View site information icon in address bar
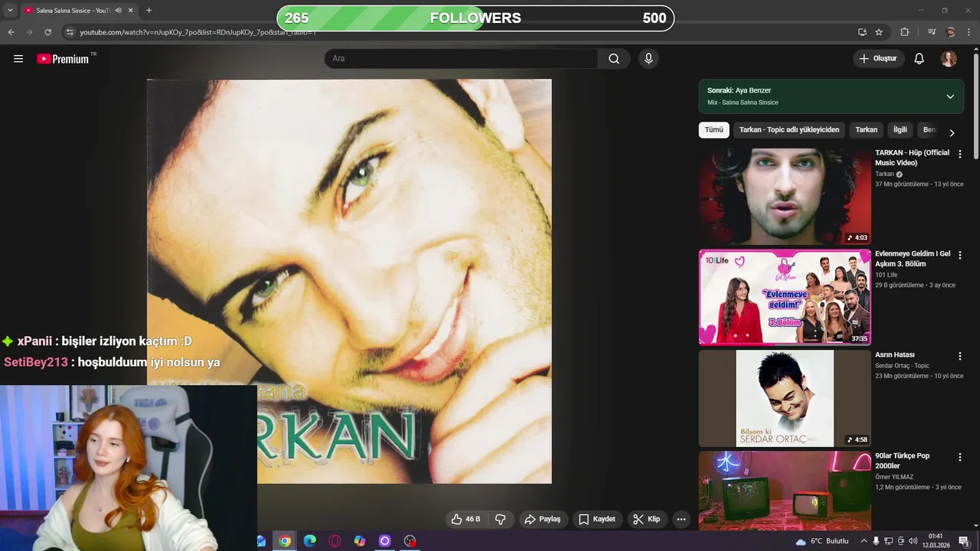Image resolution: width=980 pixels, height=551 pixels. [70, 32]
